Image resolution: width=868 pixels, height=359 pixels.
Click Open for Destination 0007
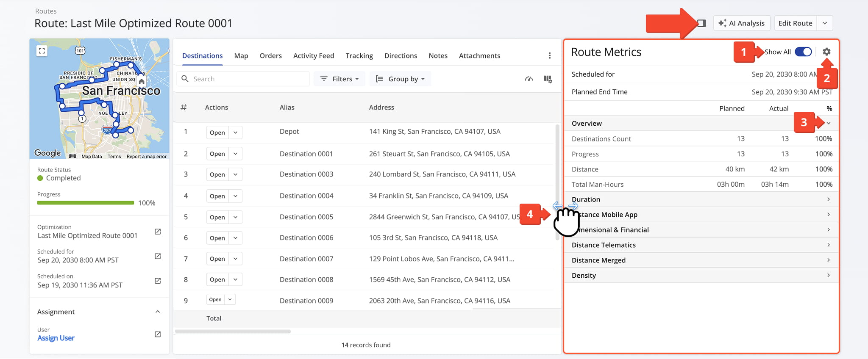(x=217, y=259)
